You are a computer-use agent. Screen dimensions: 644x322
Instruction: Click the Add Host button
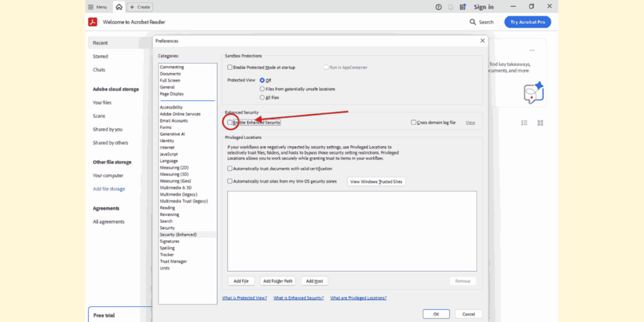(314, 281)
